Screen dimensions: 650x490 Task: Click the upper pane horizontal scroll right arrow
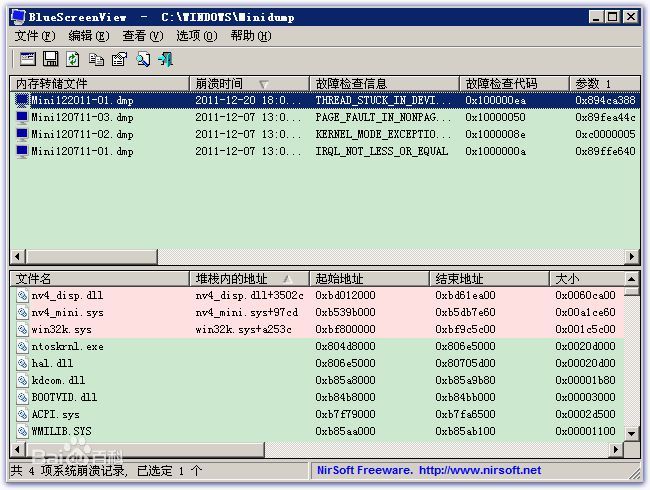[632, 257]
